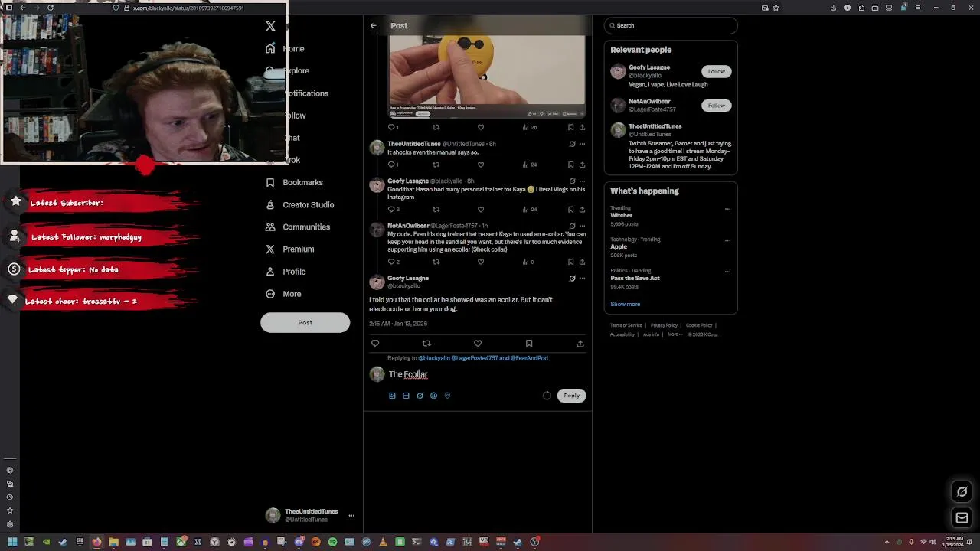Click Show more under What's happening
The width and height of the screenshot is (980, 551).
click(625, 304)
